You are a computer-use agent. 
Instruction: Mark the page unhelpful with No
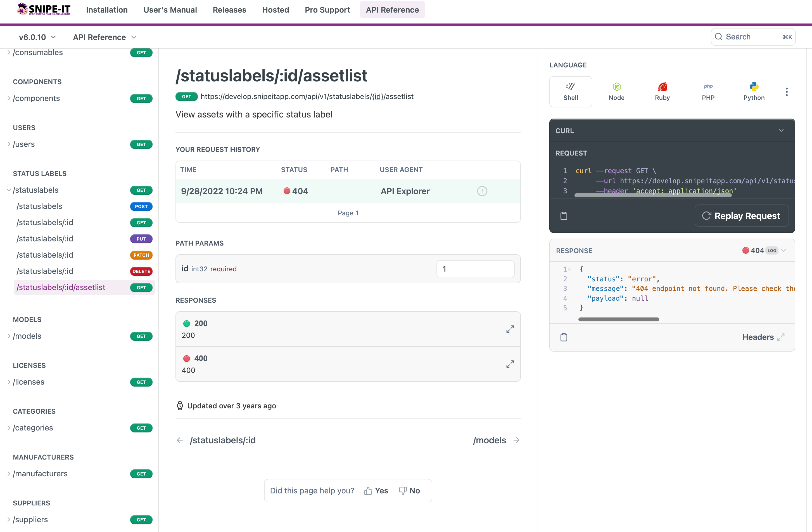click(x=409, y=490)
